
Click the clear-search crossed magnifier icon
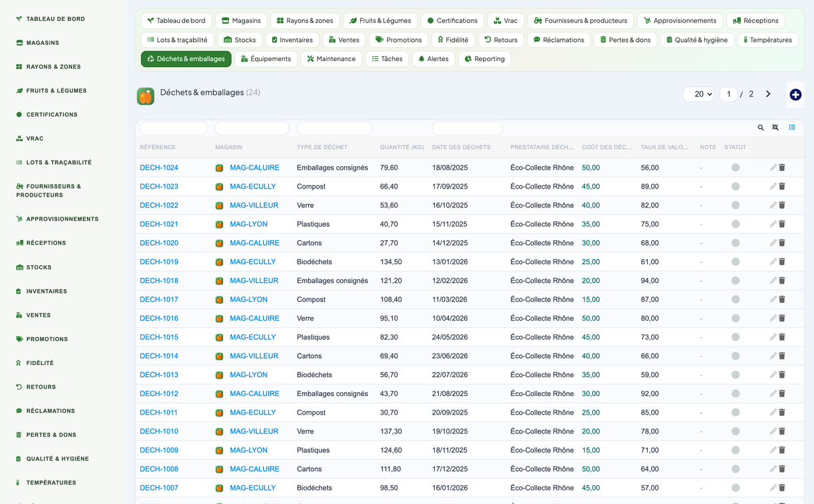pos(776,128)
